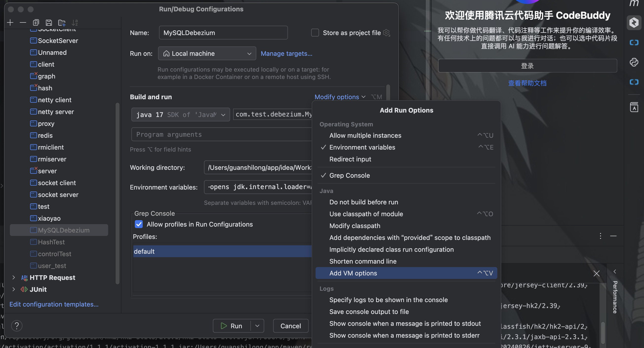This screenshot has width=644, height=348.
Task: Enable Use classpath of module option
Action: tap(406, 214)
